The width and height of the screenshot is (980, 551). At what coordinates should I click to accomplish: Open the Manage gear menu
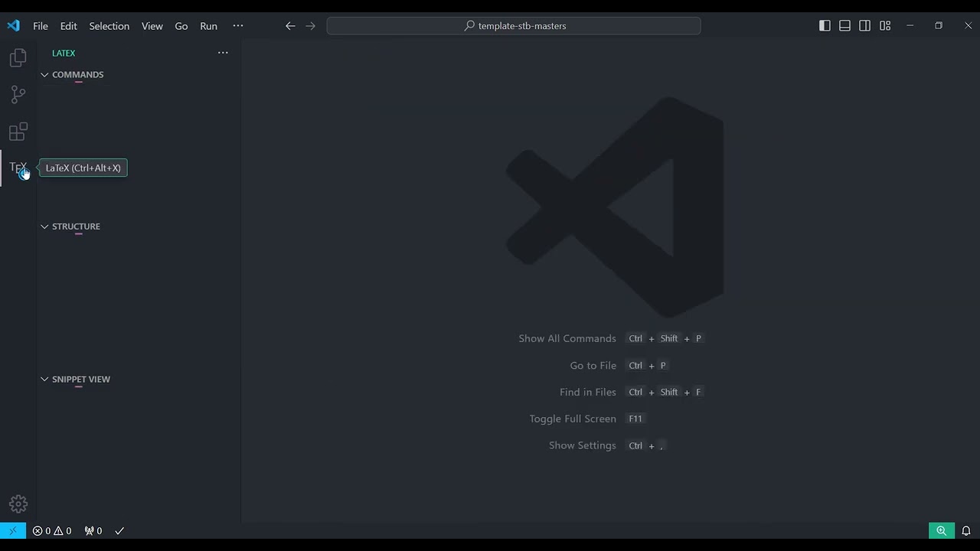click(x=18, y=504)
